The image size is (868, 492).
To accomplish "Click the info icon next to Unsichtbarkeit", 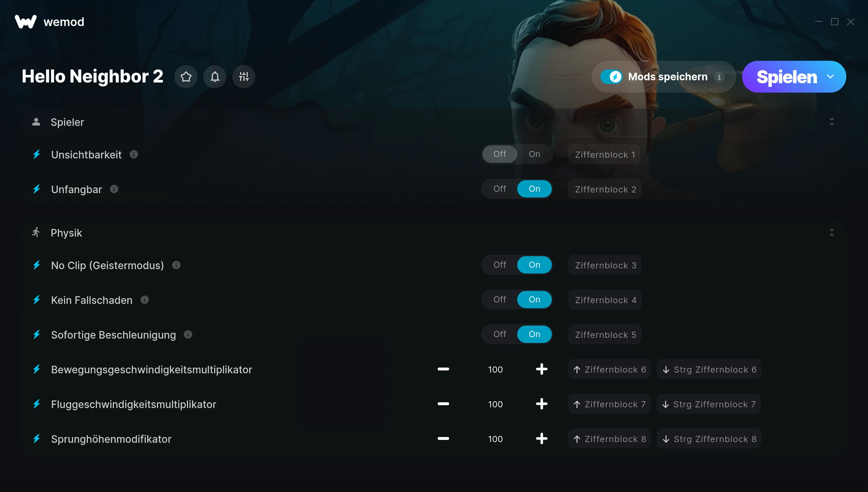I will tap(134, 154).
